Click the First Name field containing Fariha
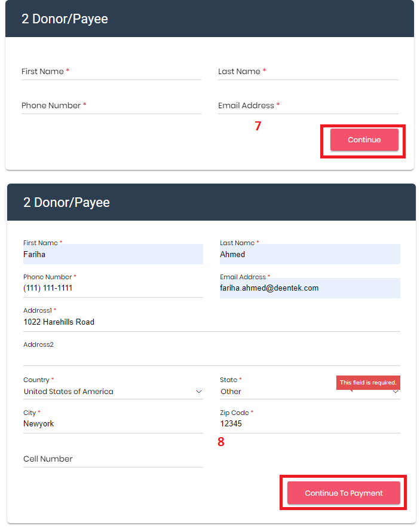Image resolution: width=420 pixels, height=528 pixels. click(113, 254)
